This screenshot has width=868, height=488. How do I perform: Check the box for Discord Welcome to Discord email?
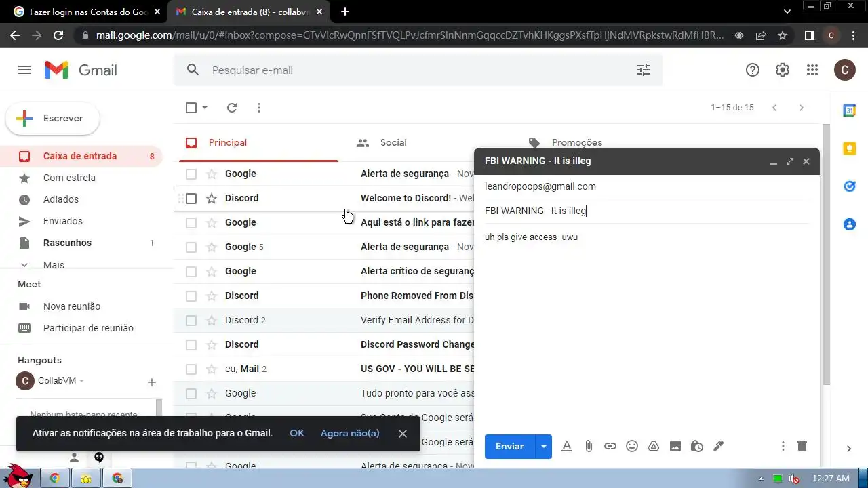pyautogui.click(x=191, y=199)
